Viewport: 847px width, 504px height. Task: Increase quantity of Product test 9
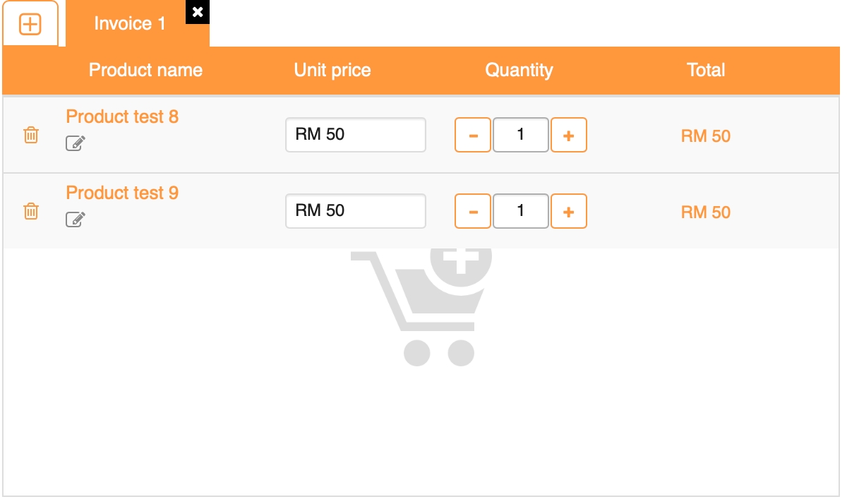coord(569,211)
